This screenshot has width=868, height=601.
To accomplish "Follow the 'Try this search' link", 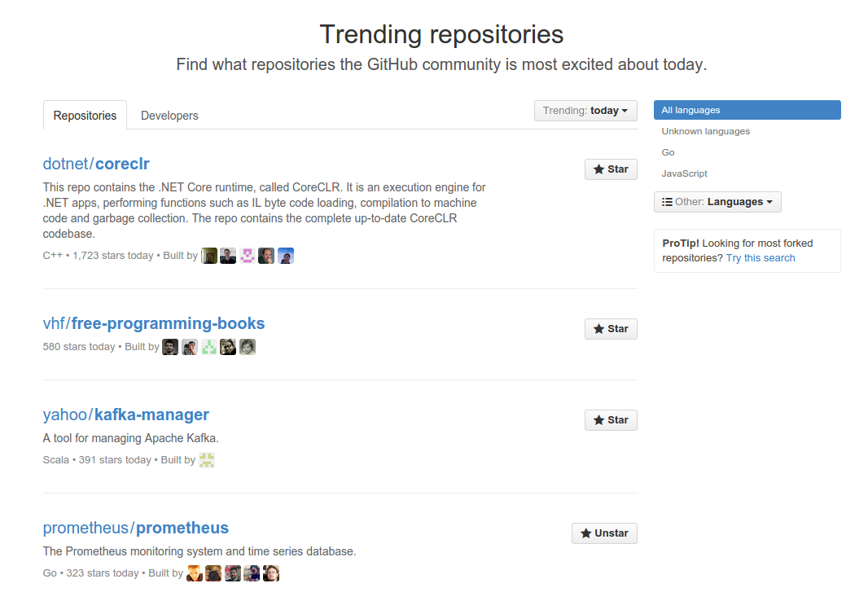I will click(761, 258).
